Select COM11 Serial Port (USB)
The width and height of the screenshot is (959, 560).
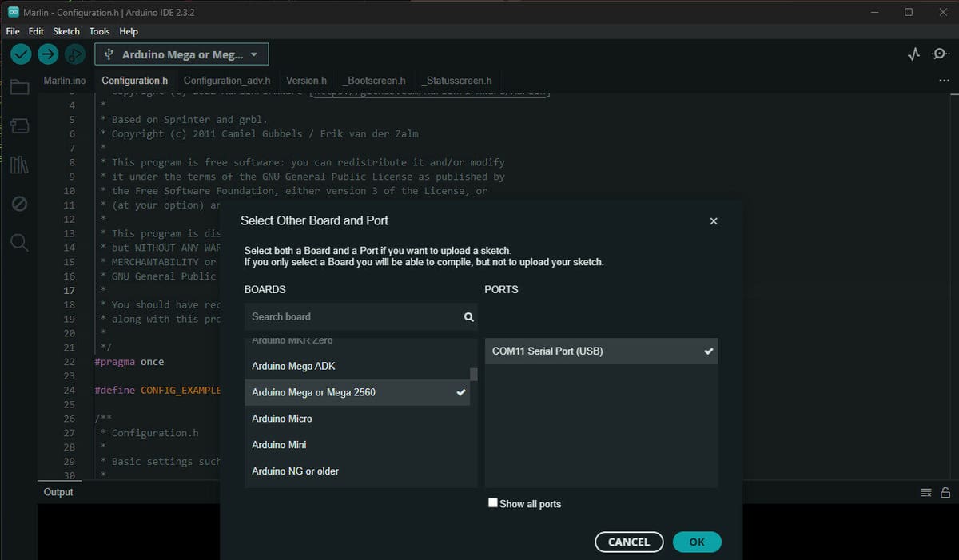pyautogui.click(x=601, y=351)
